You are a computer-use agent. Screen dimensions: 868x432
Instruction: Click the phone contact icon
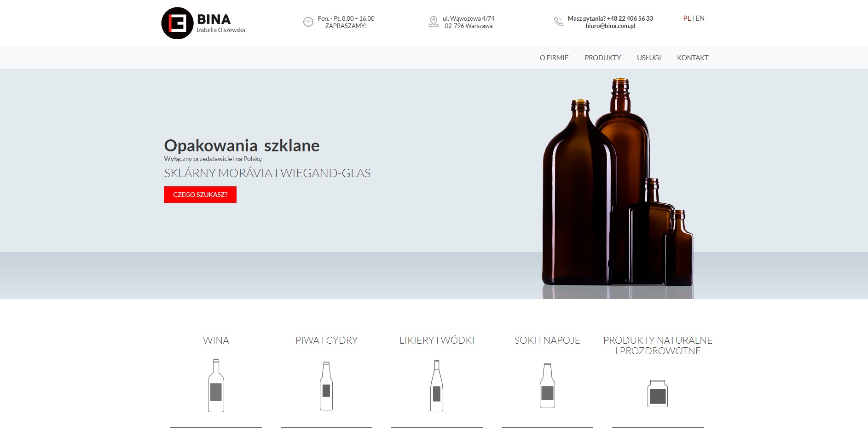pos(558,22)
